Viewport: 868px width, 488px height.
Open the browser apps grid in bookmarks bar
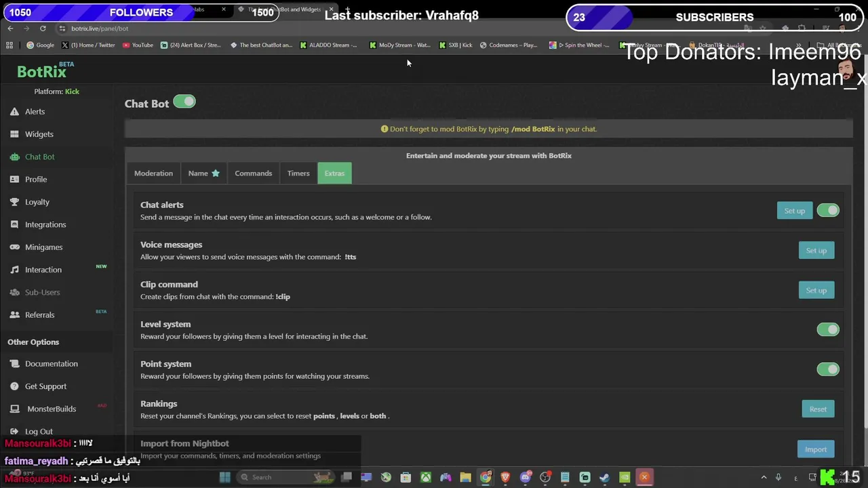click(x=9, y=45)
